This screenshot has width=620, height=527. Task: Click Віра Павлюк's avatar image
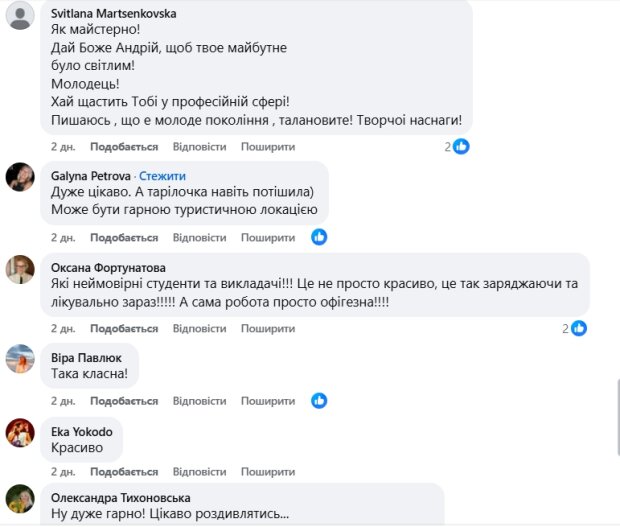click(x=20, y=359)
